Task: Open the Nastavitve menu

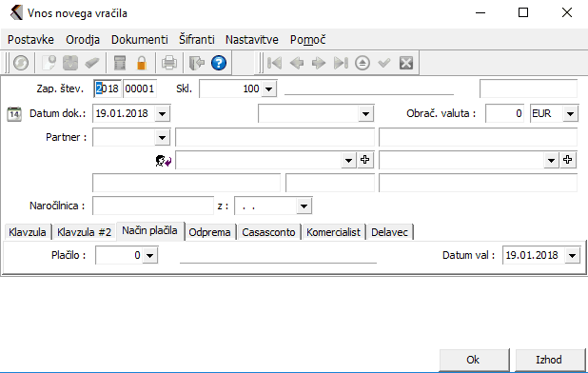Action: tap(252, 40)
